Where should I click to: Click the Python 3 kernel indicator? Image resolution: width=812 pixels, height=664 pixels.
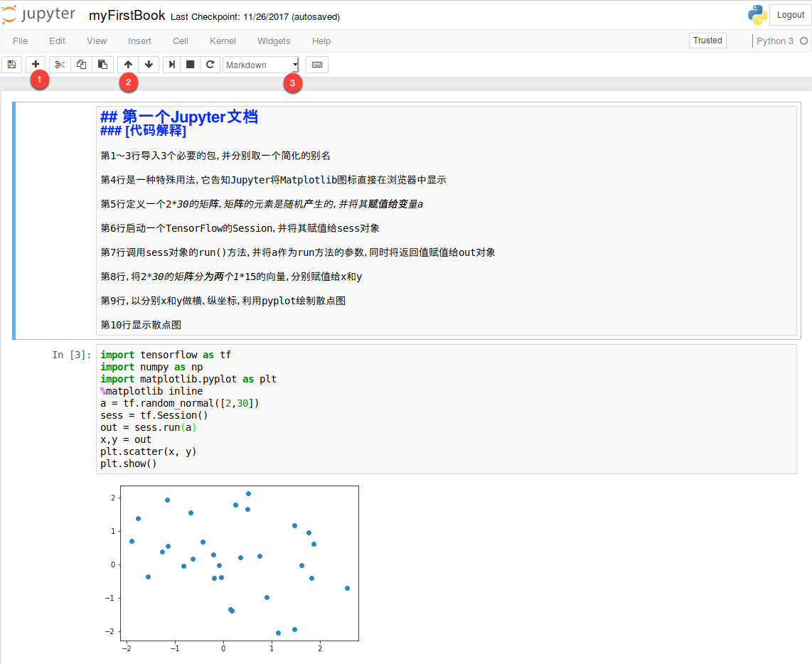tap(776, 41)
